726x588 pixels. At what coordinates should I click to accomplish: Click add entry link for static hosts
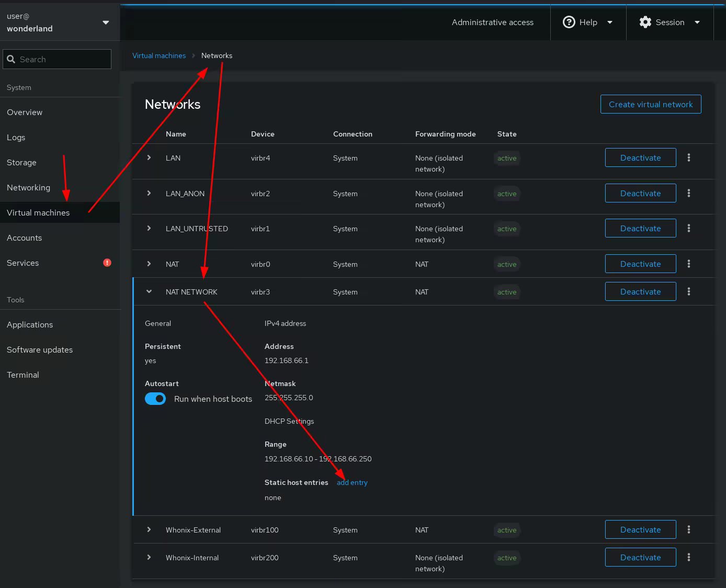(352, 482)
